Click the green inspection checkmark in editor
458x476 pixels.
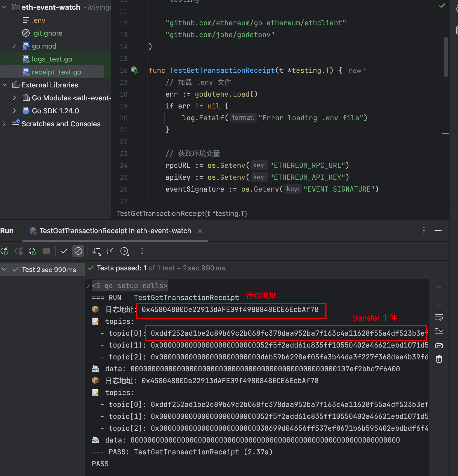coord(442,5)
